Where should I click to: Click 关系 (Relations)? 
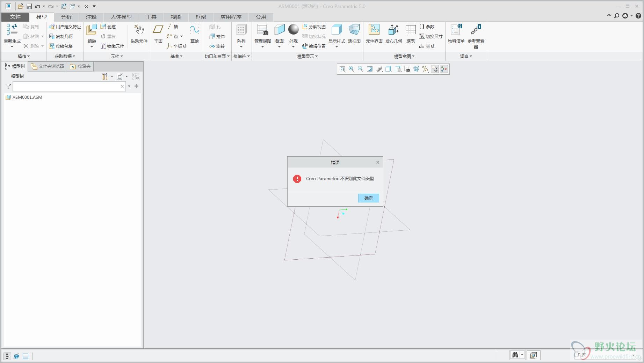pyautogui.click(x=427, y=46)
